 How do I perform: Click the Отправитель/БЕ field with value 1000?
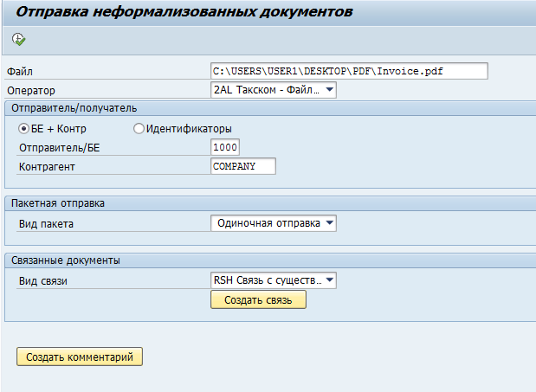[x=224, y=148]
